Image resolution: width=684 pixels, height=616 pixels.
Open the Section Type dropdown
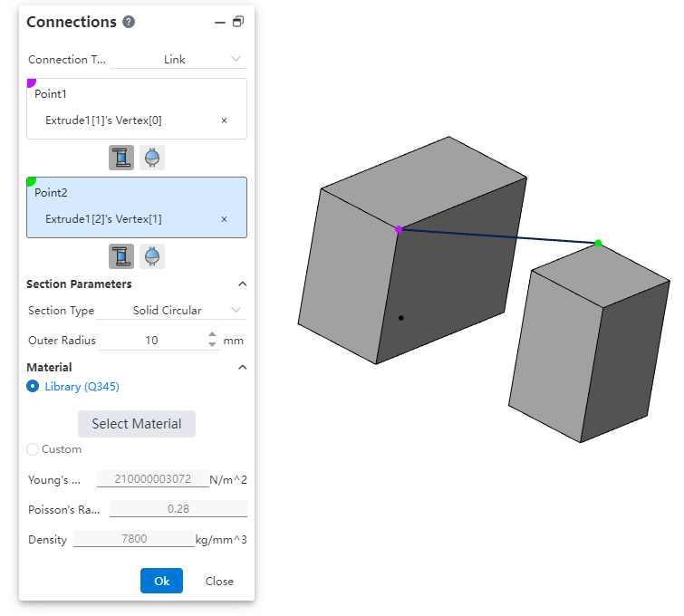(x=171, y=311)
